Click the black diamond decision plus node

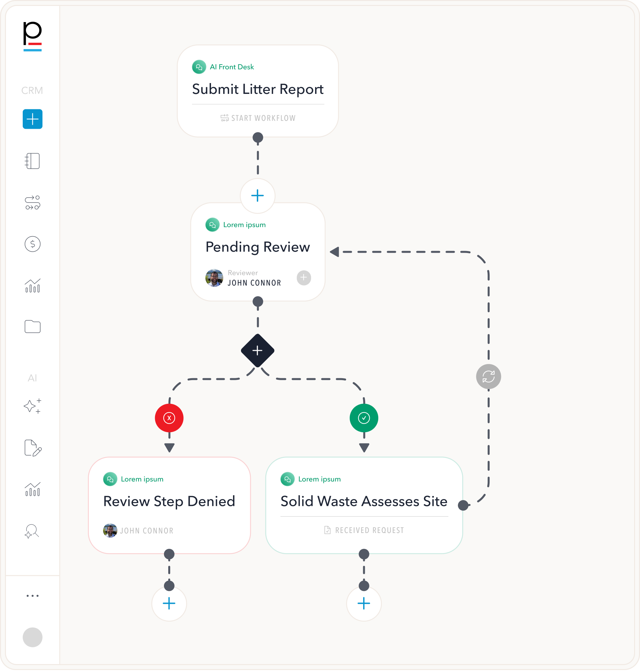click(x=257, y=350)
